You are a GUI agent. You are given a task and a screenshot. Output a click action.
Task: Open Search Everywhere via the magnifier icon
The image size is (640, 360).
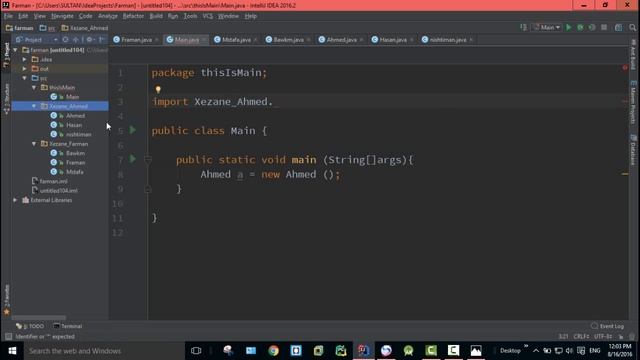(x=632, y=27)
